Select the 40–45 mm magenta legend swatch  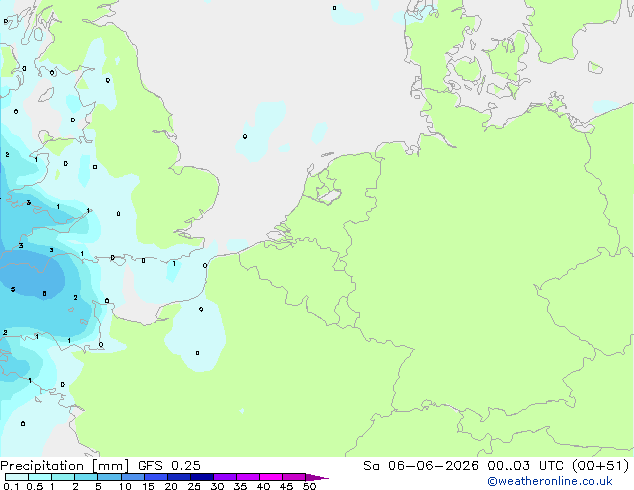point(271,477)
